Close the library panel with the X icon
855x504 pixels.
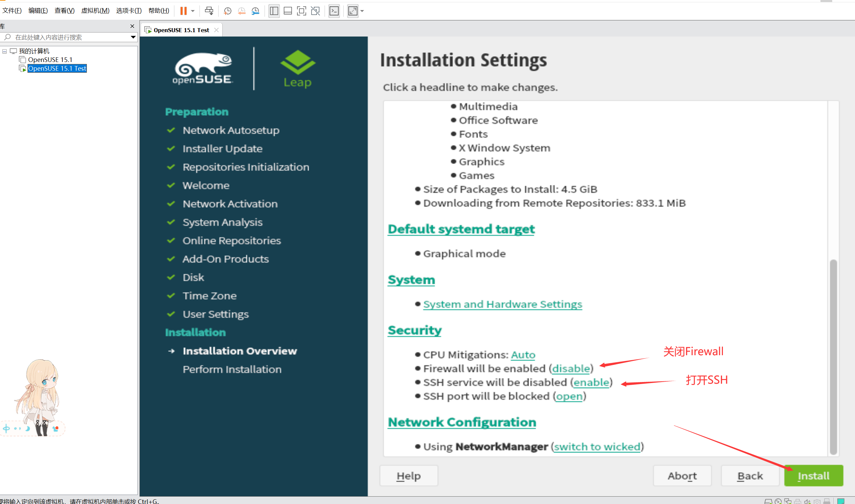coord(132,26)
